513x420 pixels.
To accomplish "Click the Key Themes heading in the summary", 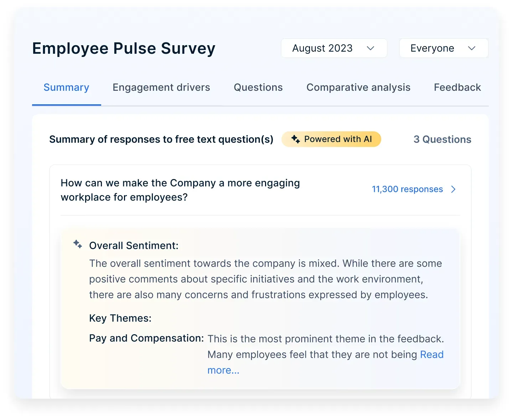I will click(120, 318).
